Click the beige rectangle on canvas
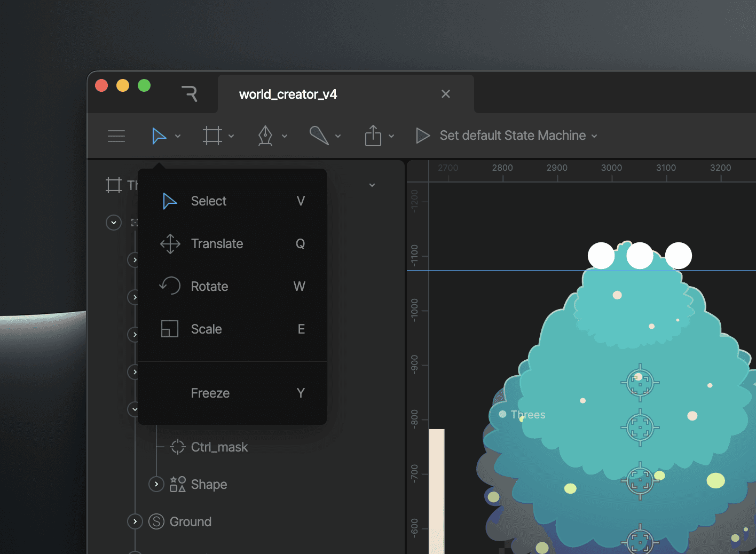 point(437,491)
